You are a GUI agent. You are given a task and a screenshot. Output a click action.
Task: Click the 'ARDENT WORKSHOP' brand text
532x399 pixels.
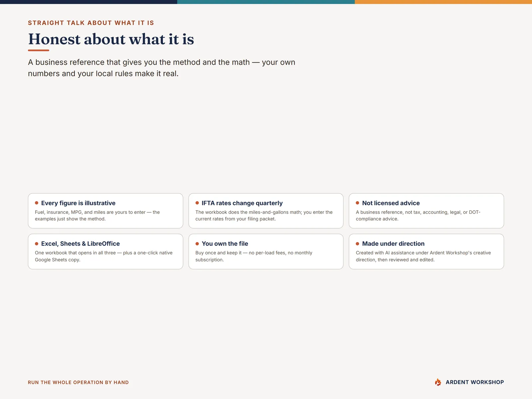[x=474, y=382]
